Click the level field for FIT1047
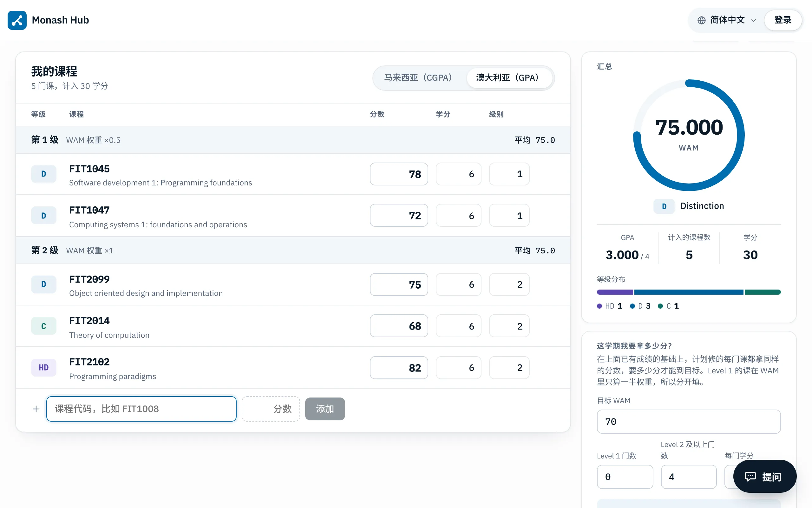This screenshot has width=812, height=508. [509, 215]
